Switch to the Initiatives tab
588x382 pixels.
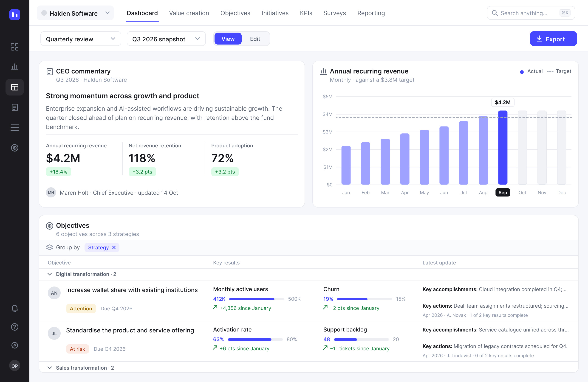click(275, 13)
